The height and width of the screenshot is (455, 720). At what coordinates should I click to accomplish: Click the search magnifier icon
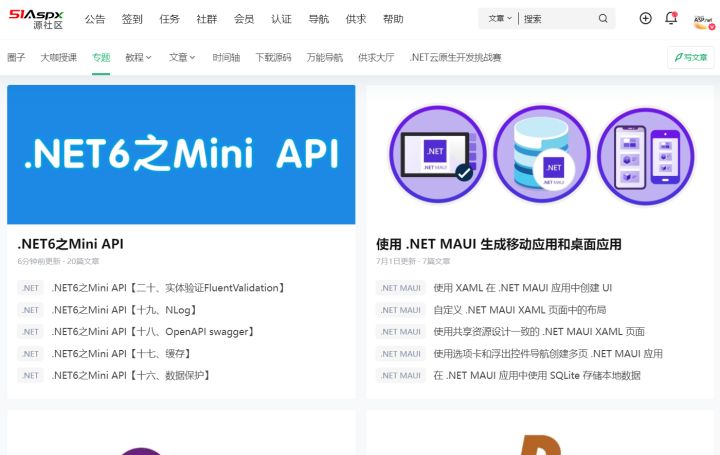click(603, 18)
